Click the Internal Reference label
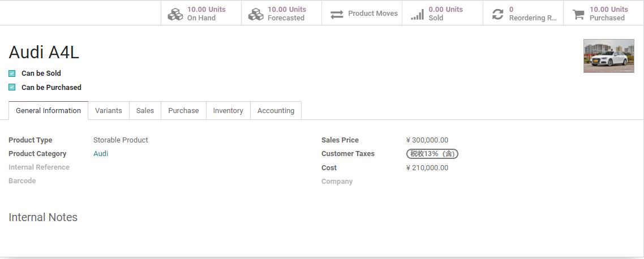644x259 pixels. click(x=39, y=167)
